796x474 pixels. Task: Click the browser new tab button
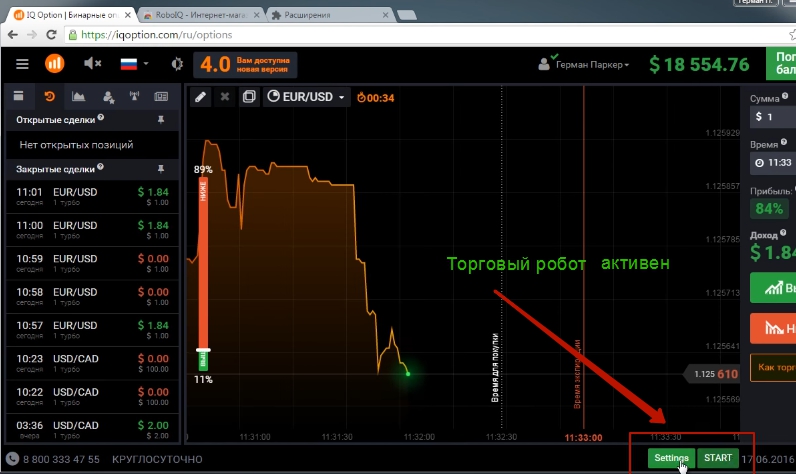[x=407, y=15]
